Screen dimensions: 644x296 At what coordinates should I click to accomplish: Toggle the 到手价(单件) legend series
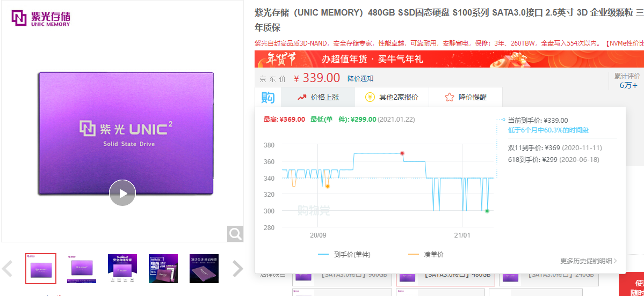[344, 255]
